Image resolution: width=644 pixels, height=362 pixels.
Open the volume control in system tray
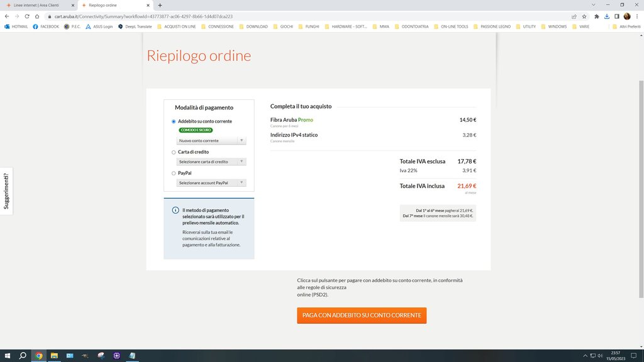pos(600,356)
